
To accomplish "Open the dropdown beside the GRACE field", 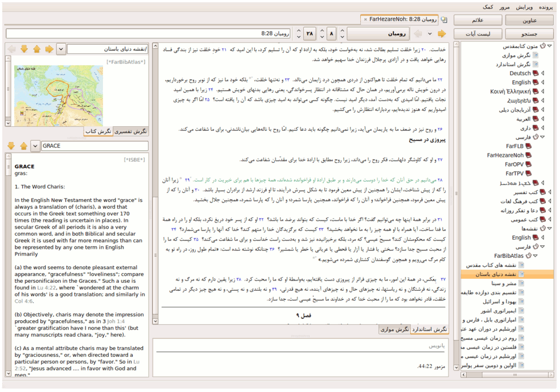I will 35,146.
